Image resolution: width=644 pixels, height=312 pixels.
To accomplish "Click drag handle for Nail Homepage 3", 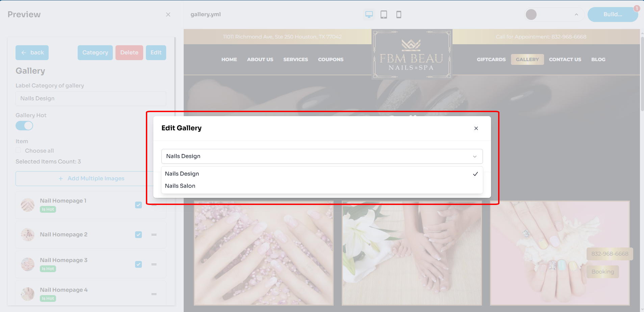I will (154, 264).
